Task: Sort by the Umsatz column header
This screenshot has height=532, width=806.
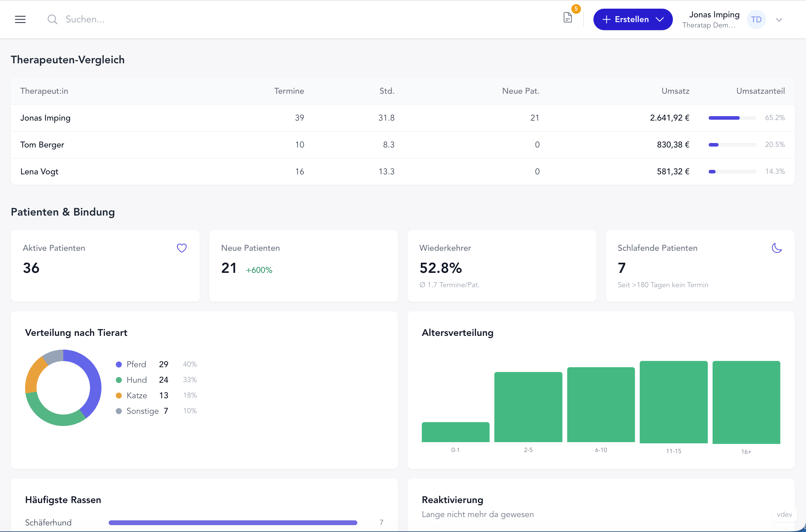Action: (x=675, y=91)
